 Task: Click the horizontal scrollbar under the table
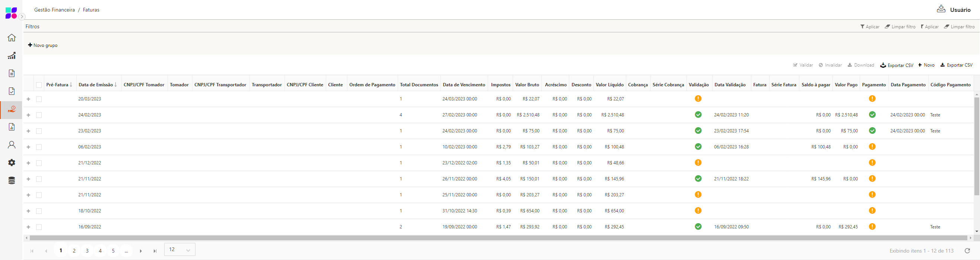pos(494,238)
